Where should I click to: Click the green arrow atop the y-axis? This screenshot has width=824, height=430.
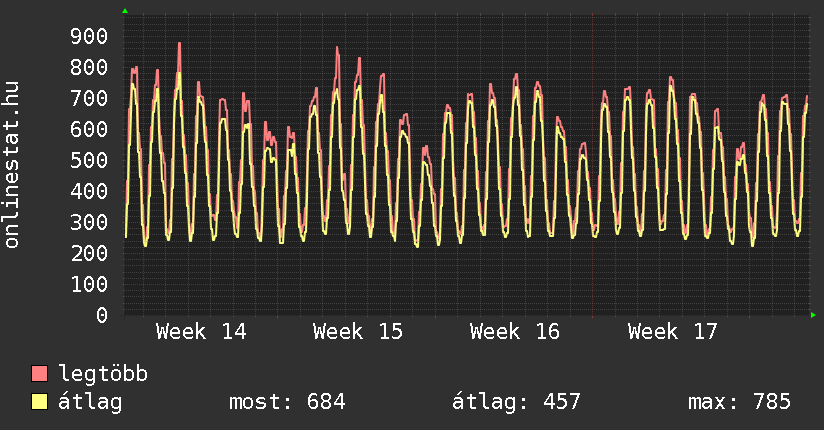[125, 11]
